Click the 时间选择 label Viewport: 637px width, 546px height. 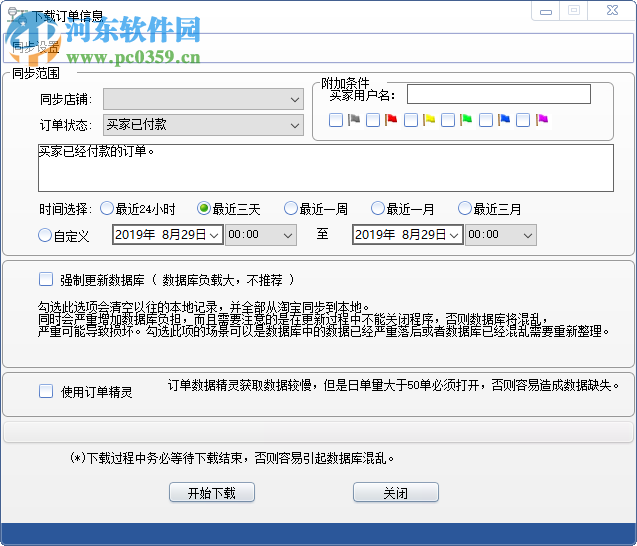tap(64, 209)
